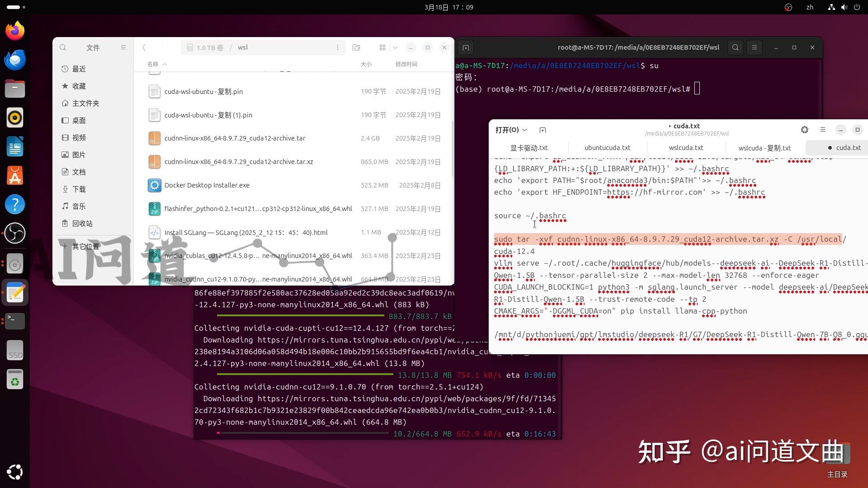Open the path bar options menu

338,47
